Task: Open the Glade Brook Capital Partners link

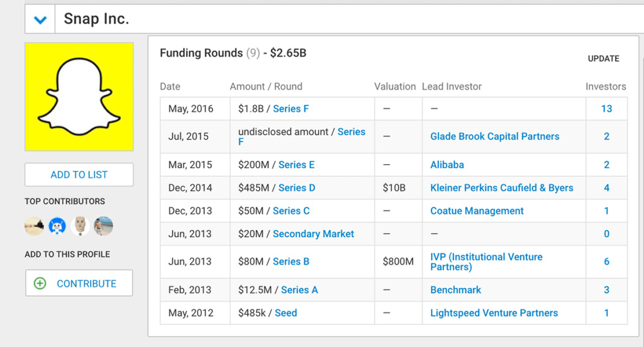Action: 494,136
